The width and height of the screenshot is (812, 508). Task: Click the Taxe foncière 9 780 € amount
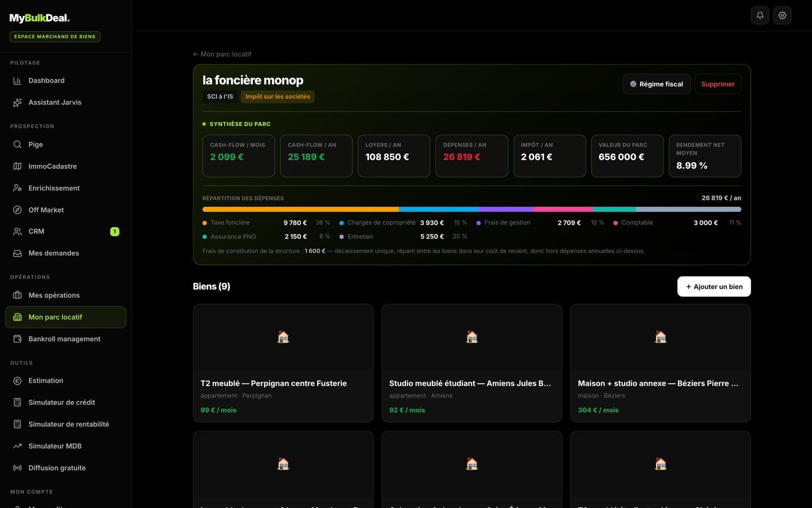click(295, 223)
